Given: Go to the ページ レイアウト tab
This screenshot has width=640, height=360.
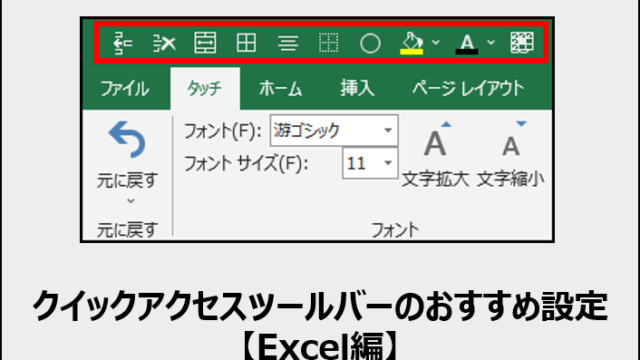Looking at the screenshot, I should (x=468, y=88).
